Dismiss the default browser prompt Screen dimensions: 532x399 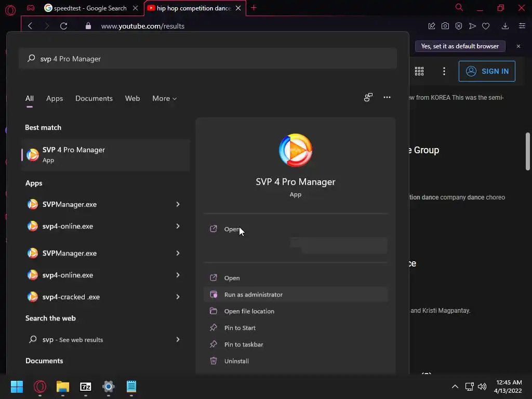click(518, 46)
